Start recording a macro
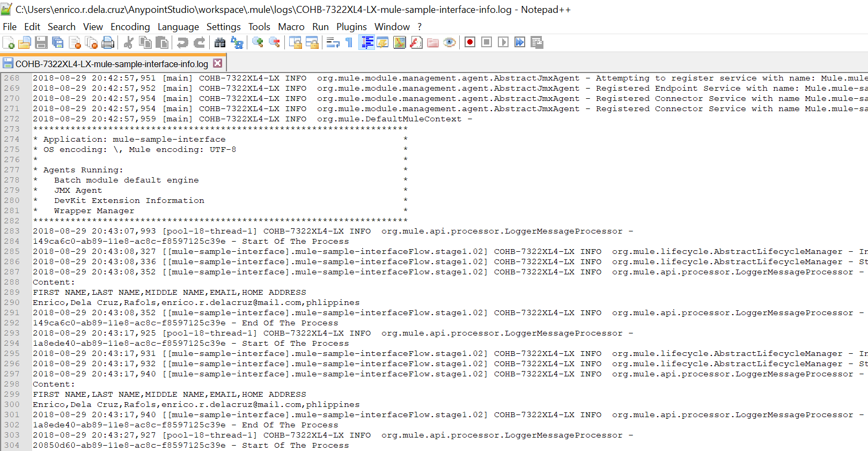 tap(470, 42)
